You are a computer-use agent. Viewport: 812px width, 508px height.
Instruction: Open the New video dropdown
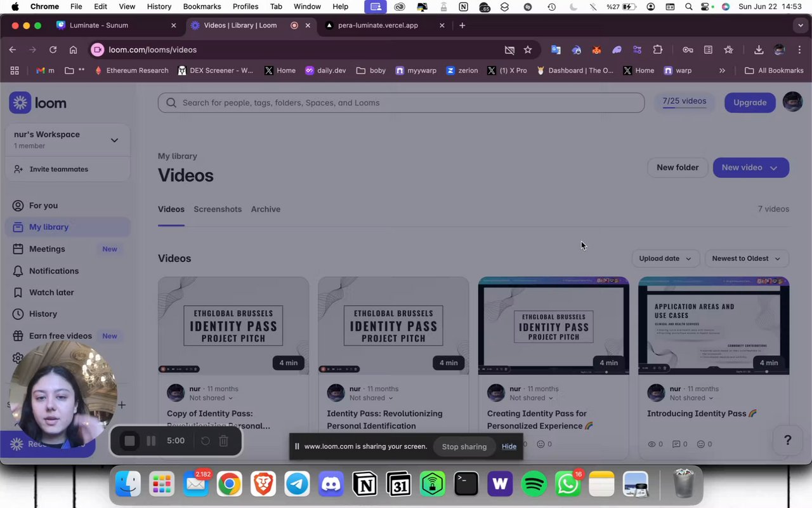pyautogui.click(x=751, y=168)
